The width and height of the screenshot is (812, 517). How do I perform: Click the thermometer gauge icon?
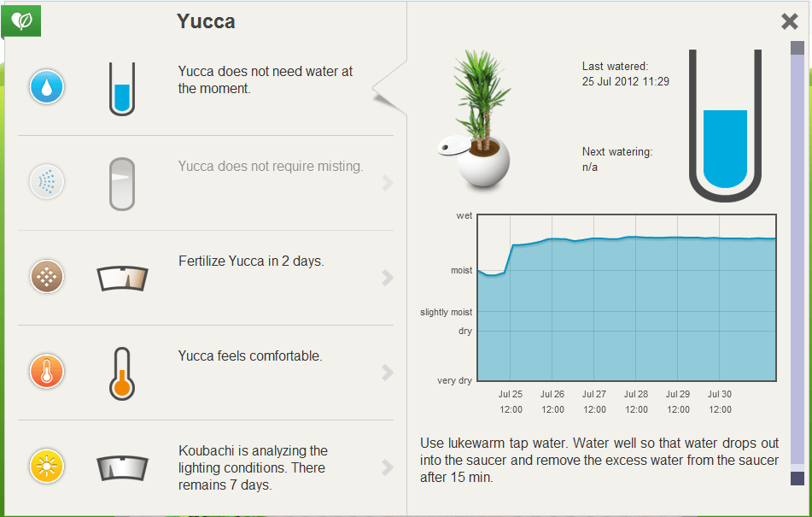(x=122, y=373)
